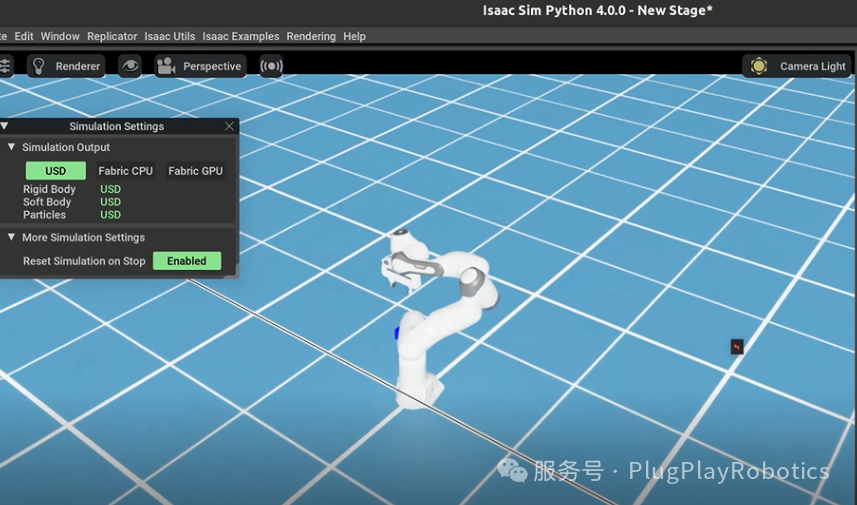
Task: Open the Isaac Utils menu
Action: (170, 36)
